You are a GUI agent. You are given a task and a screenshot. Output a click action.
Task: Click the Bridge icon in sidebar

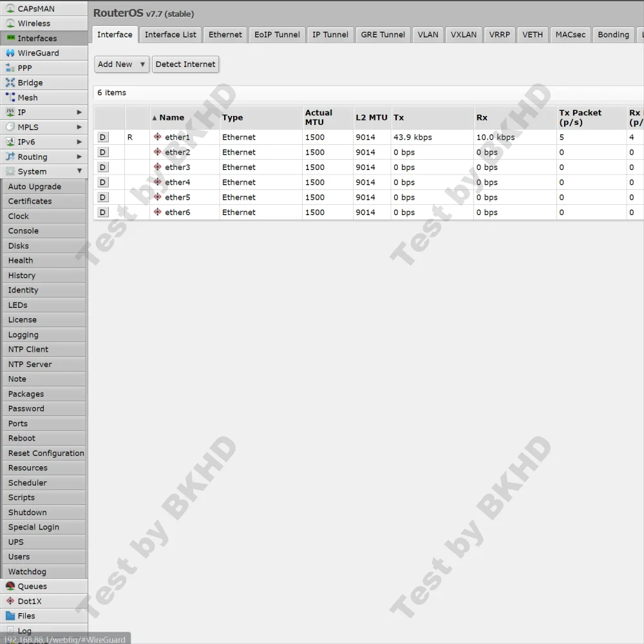point(10,82)
